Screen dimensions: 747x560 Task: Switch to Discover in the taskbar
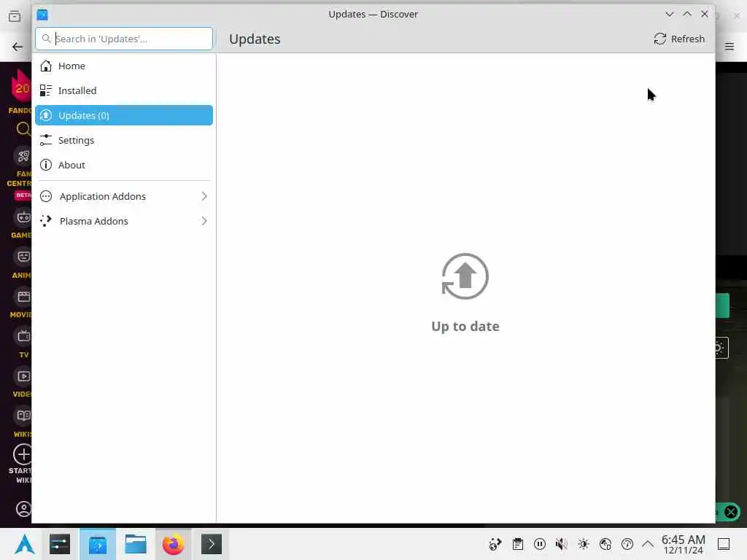(98, 544)
